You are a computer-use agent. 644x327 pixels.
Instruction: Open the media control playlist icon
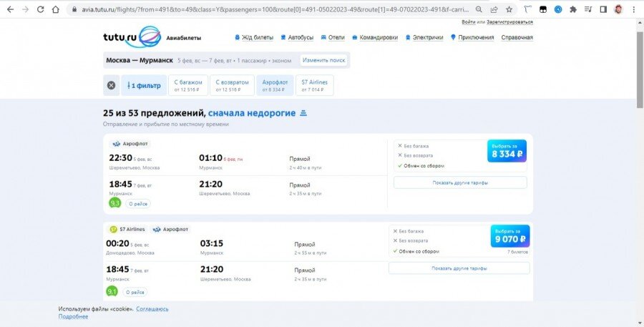pyautogui.click(x=589, y=9)
